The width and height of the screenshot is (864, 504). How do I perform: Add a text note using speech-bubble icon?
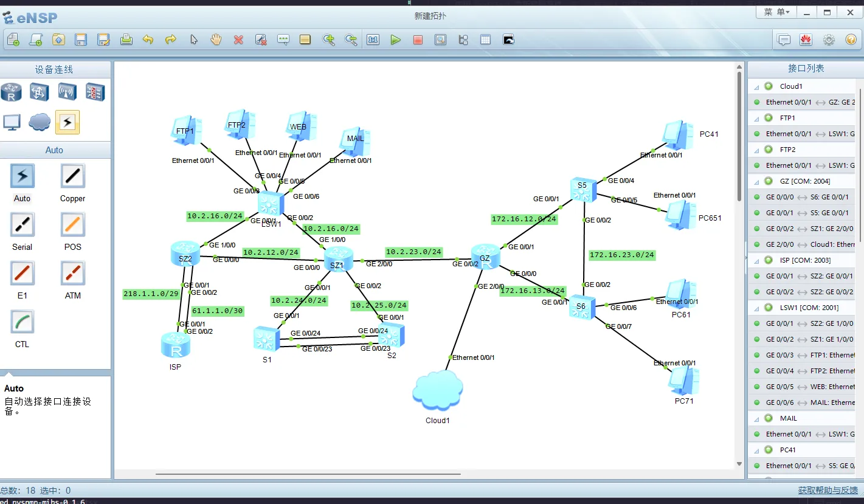tap(283, 40)
